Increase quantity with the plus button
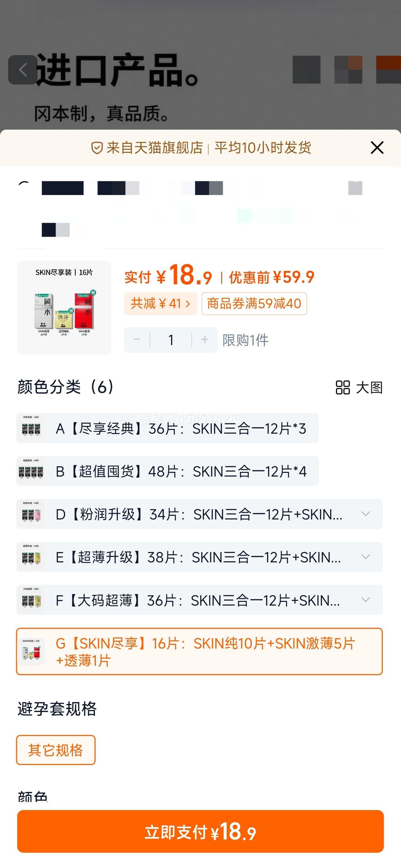The image size is (401, 868). pyautogui.click(x=205, y=340)
